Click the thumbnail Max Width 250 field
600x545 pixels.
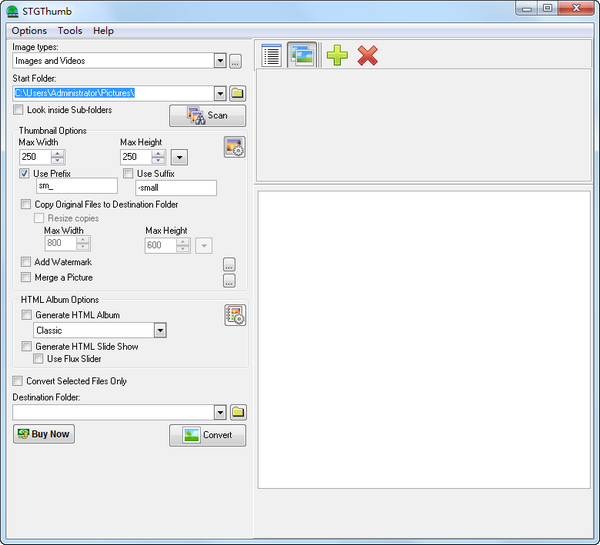pos(35,157)
